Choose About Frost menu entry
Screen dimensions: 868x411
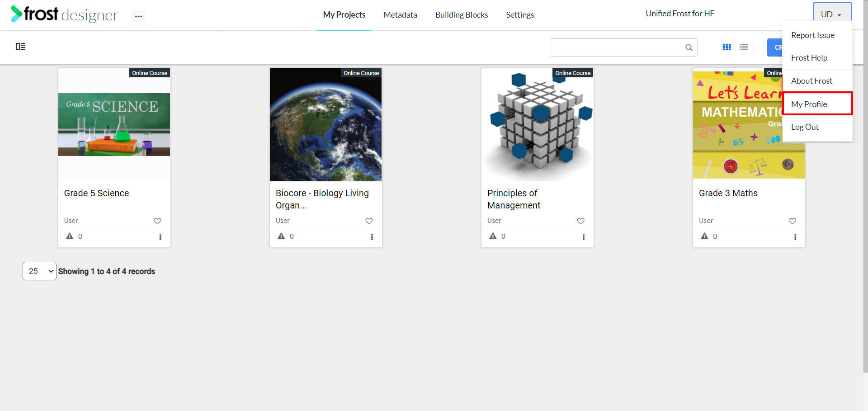[x=817, y=81]
